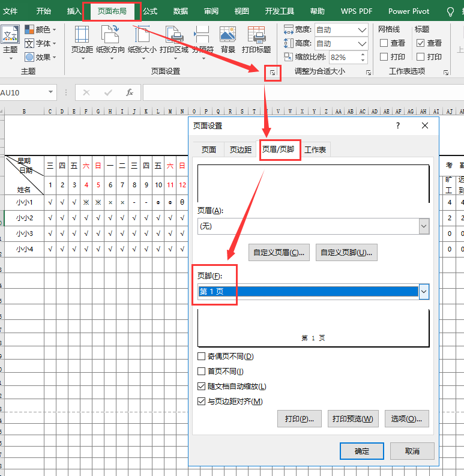Expand the Themes (主题) dropdown arrow

(11, 59)
